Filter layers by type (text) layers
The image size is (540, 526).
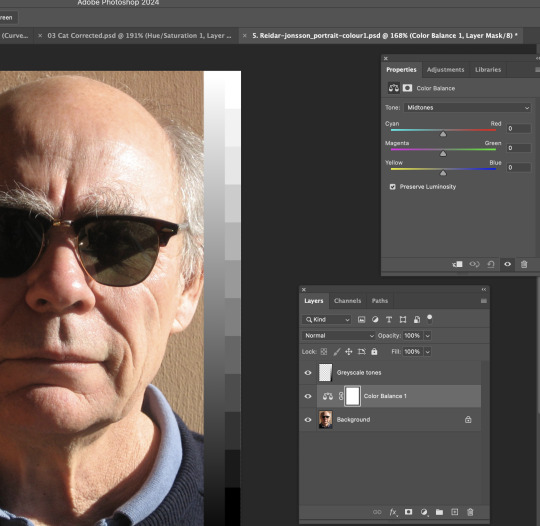(389, 320)
